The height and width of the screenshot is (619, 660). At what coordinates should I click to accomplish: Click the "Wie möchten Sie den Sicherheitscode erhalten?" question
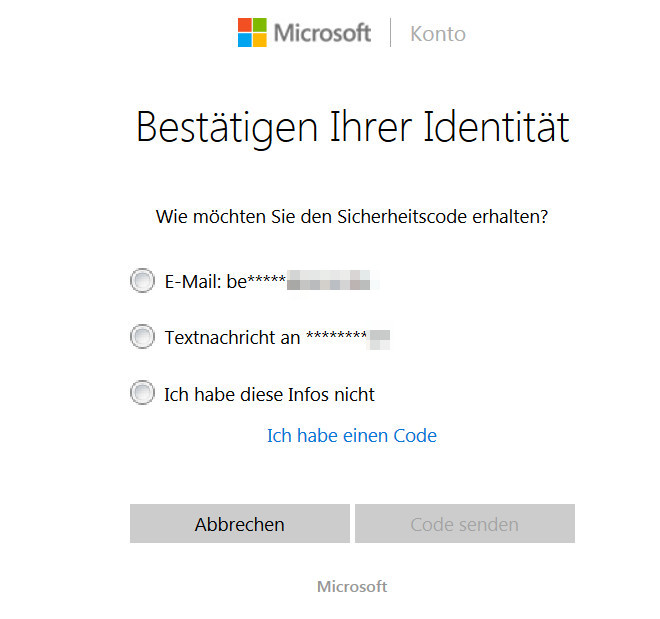point(352,217)
